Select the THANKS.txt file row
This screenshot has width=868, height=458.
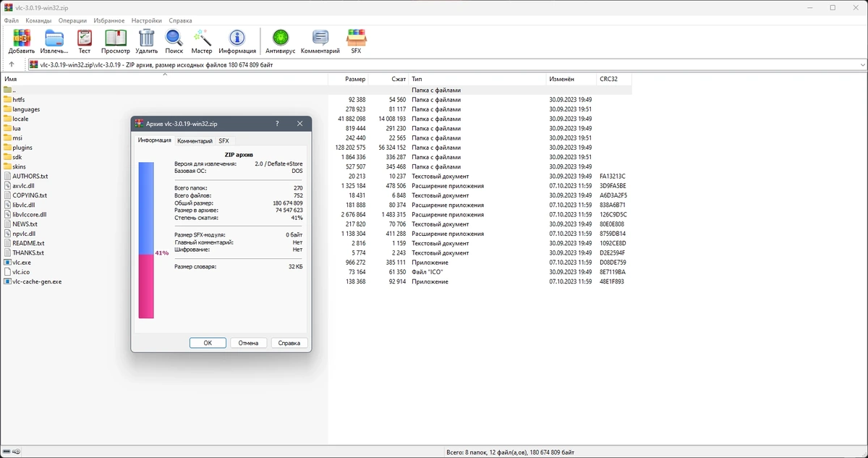click(316, 253)
